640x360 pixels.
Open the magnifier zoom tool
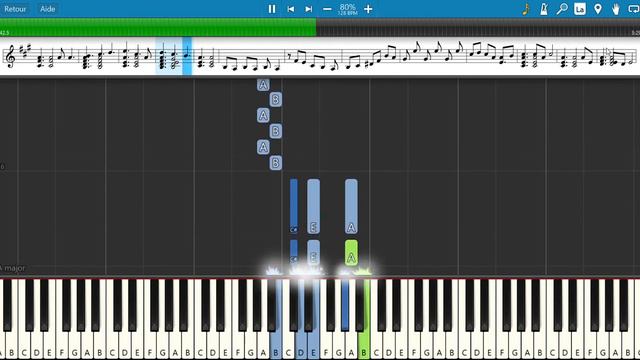(x=562, y=9)
